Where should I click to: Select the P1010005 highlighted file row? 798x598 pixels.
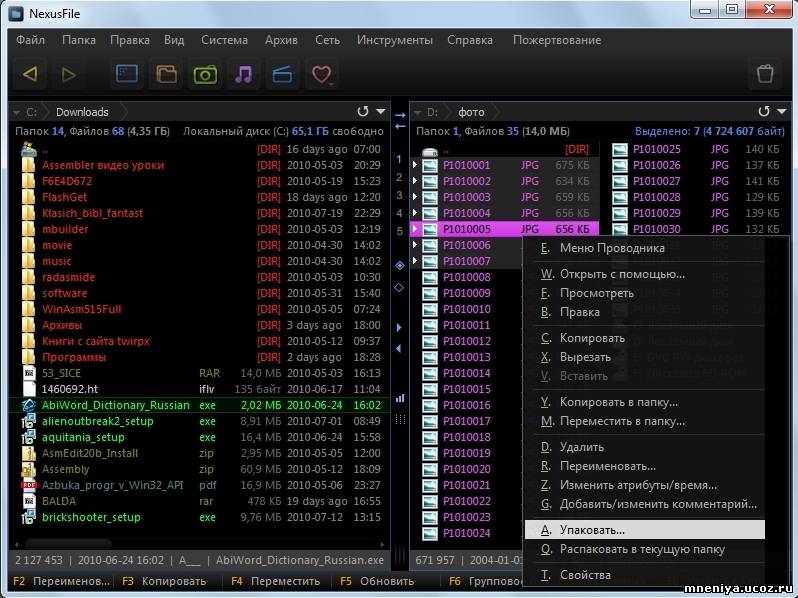505,229
